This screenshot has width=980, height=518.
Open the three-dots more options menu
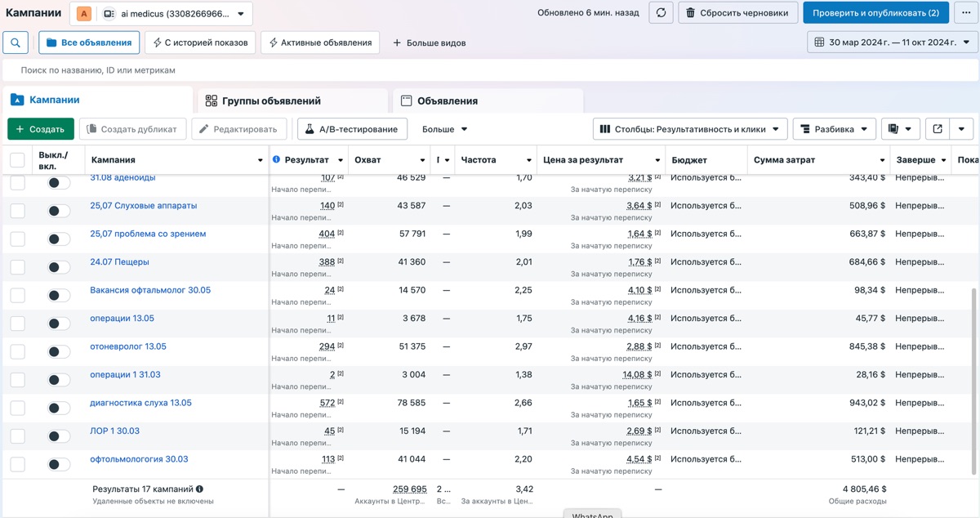pos(966,13)
